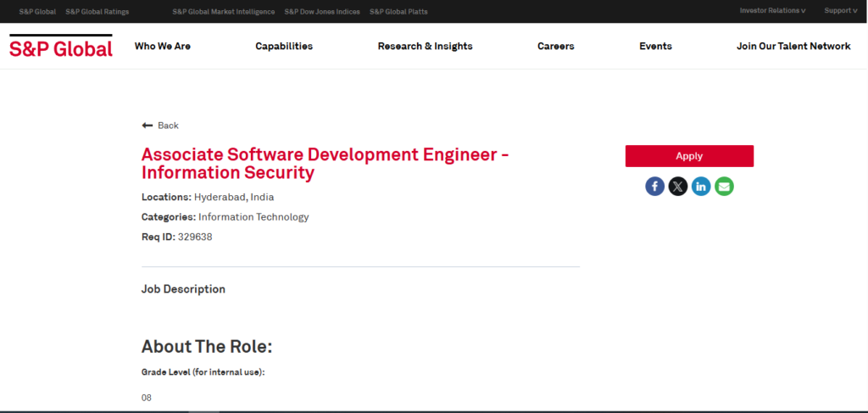
Task: Open the Events menu
Action: point(655,47)
